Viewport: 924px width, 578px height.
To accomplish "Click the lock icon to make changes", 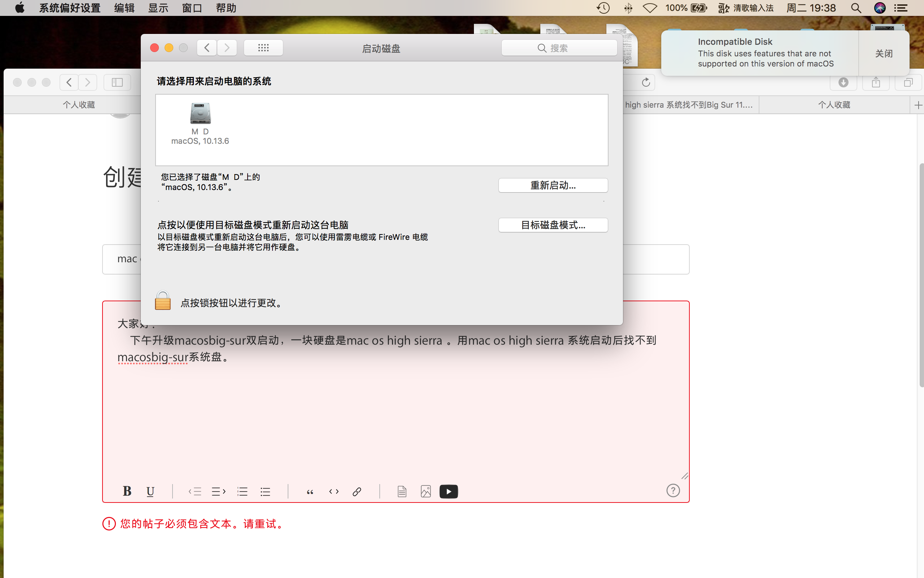I will [x=163, y=301].
